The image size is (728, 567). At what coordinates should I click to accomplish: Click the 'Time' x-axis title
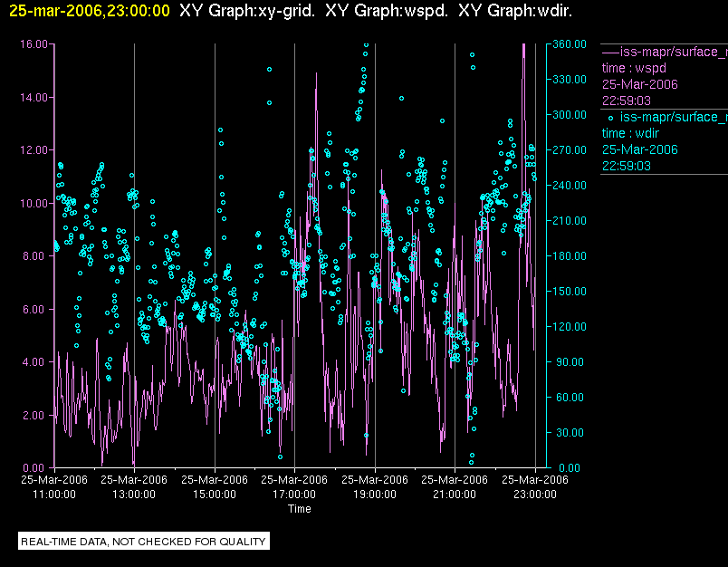(300, 509)
